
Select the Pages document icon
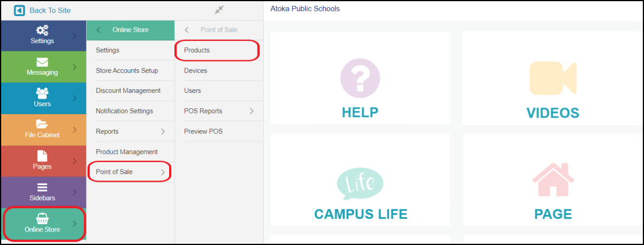tap(43, 156)
